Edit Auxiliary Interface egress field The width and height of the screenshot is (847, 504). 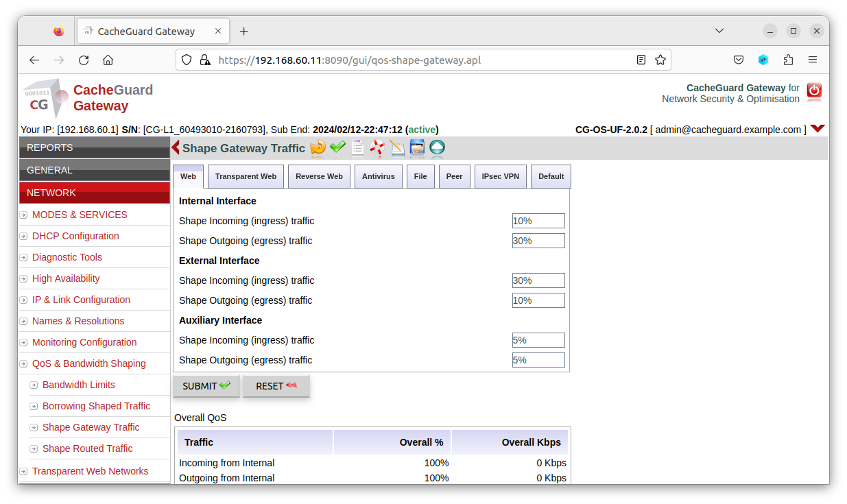point(538,360)
